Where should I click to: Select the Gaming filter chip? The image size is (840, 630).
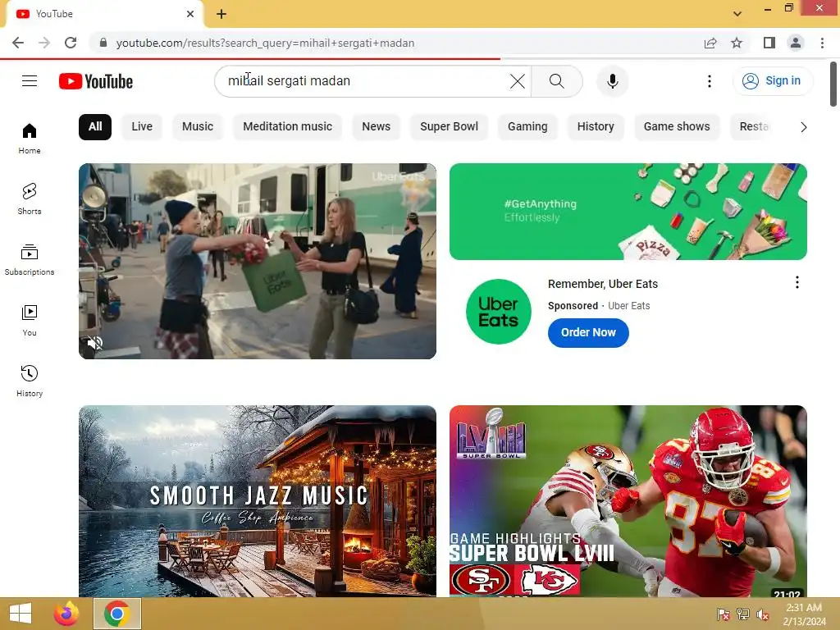527,127
